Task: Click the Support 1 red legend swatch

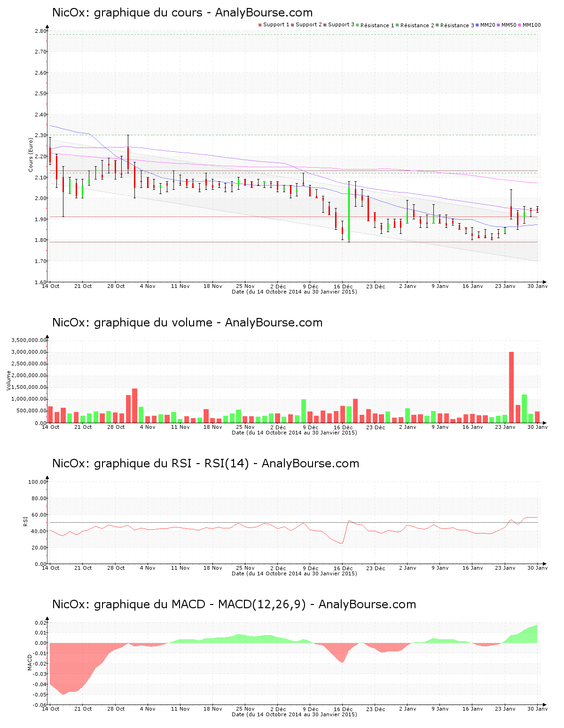Action: pos(260,25)
